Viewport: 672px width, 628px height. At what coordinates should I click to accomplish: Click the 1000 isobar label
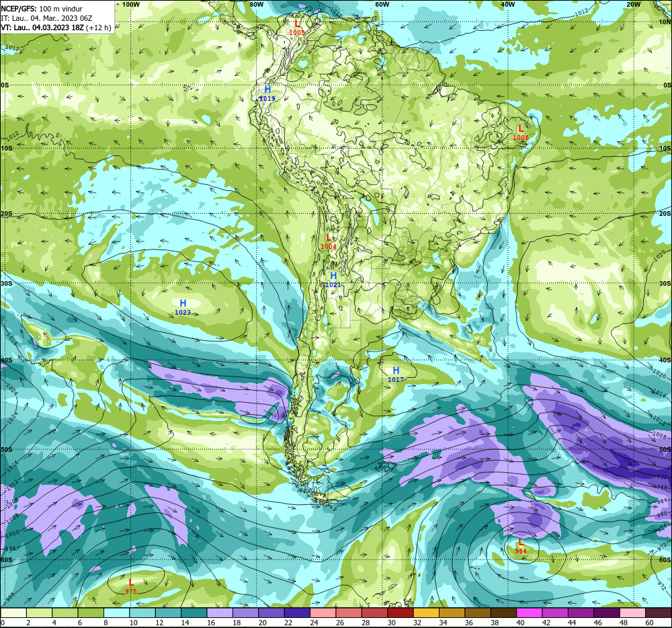pyautogui.click(x=12, y=533)
